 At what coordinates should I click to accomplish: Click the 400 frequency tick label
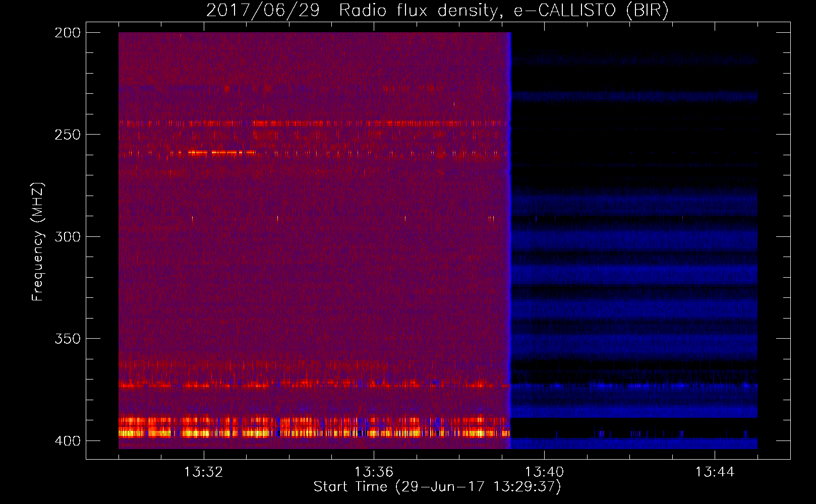(x=68, y=441)
